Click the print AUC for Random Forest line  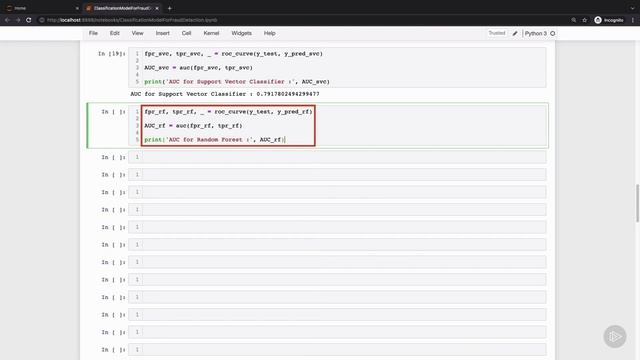(214, 140)
